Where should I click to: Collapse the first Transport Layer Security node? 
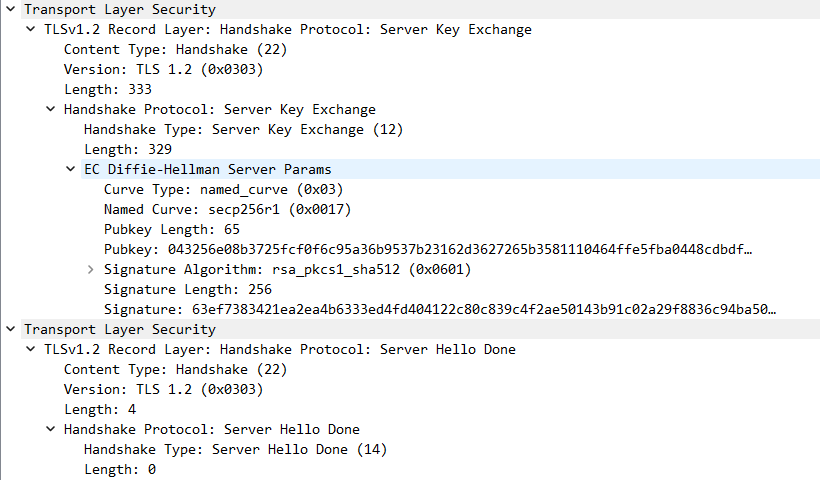point(10,9)
